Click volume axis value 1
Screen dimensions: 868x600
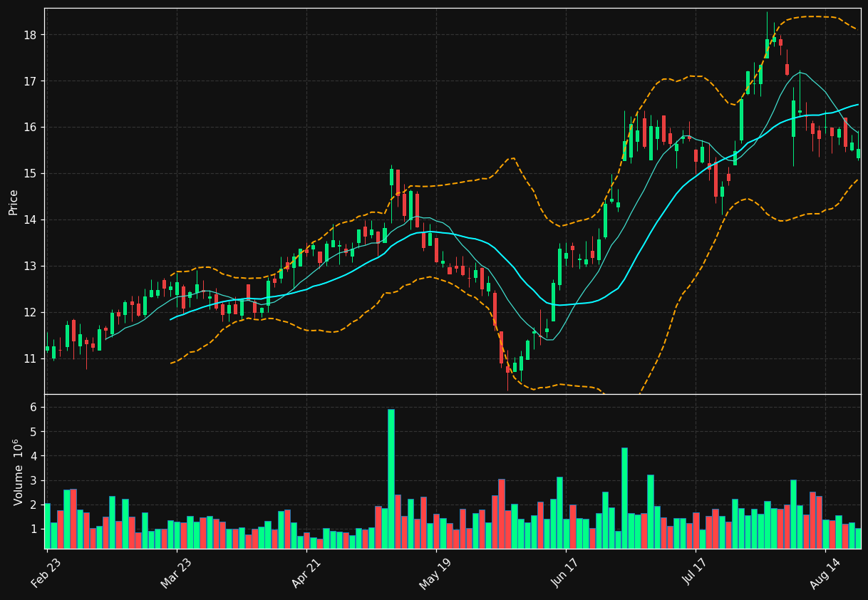[34, 529]
